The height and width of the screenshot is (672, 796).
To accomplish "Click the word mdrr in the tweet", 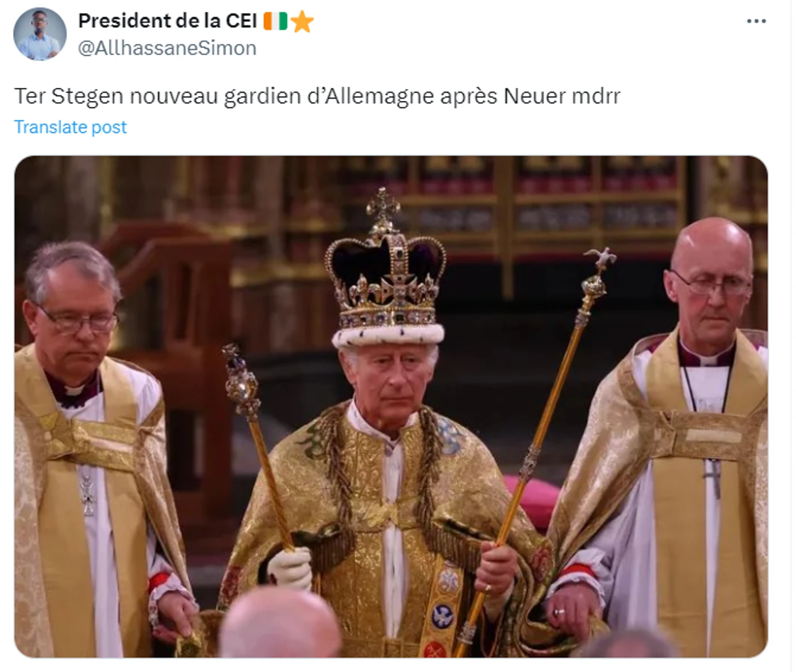I will click(x=596, y=96).
